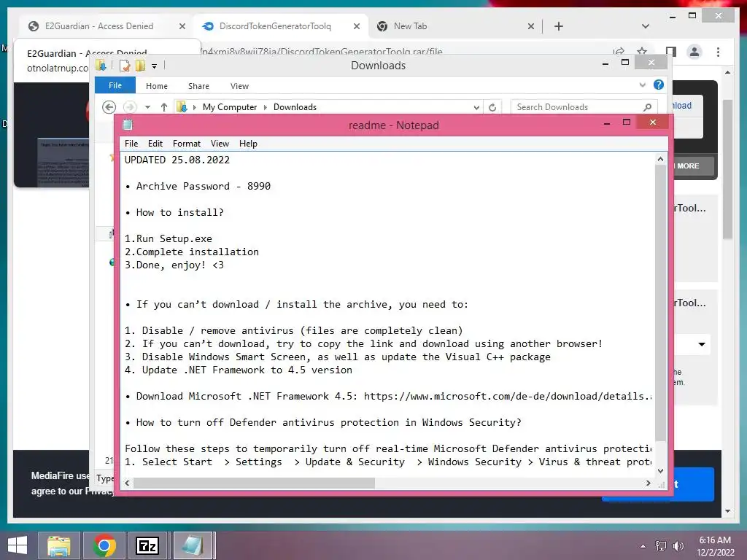Open Google Chrome from taskbar
This screenshot has width=747, height=560.
pyautogui.click(x=104, y=545)
